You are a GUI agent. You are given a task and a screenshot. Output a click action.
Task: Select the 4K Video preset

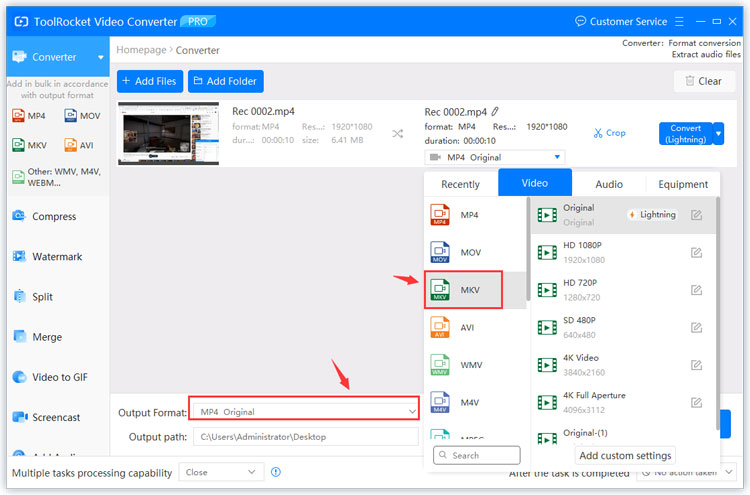click(x=623, y=365)
